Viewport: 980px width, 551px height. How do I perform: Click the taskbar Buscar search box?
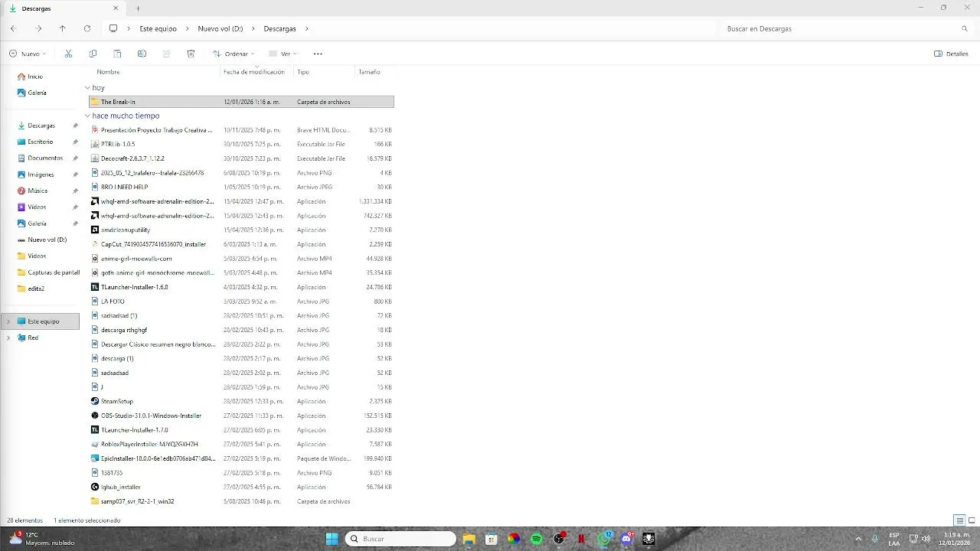click(x=400, y=539)
